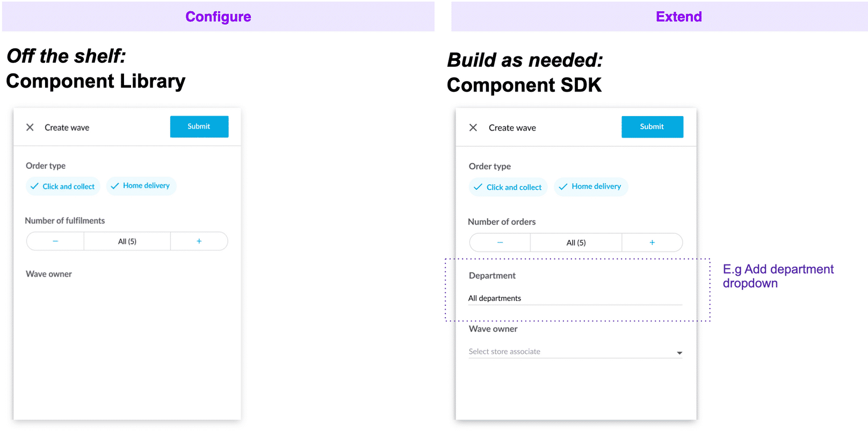Viewport: 868px width, 443px height.
Task: Select the Extend header tab
Action: (x=678, y=16)
